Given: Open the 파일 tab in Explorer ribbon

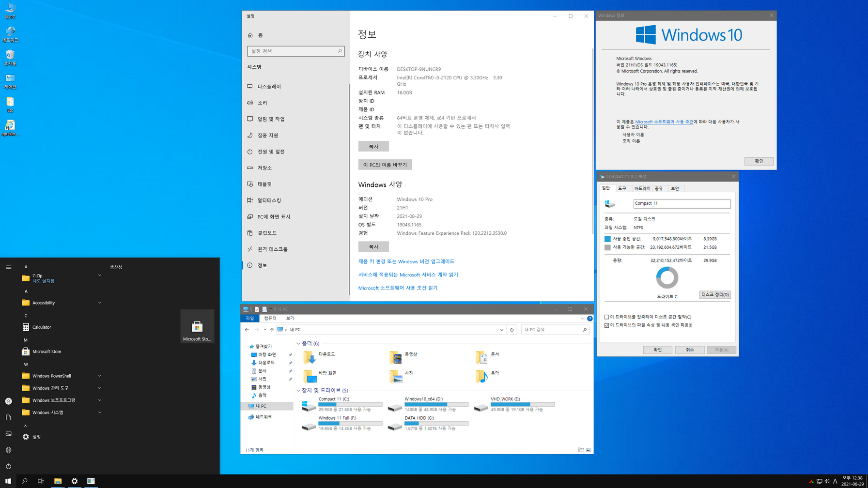Looking at the screenshot, I should 249,319.
